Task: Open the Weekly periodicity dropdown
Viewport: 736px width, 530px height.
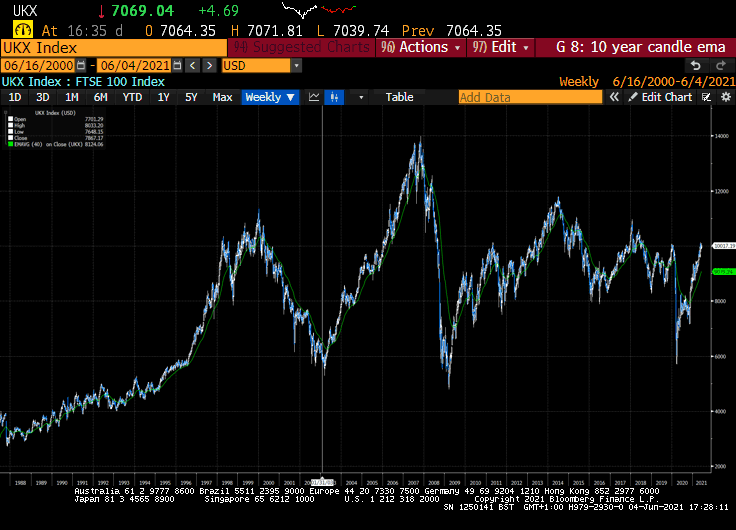Action: pyautogui.click(x=270, y=97)
